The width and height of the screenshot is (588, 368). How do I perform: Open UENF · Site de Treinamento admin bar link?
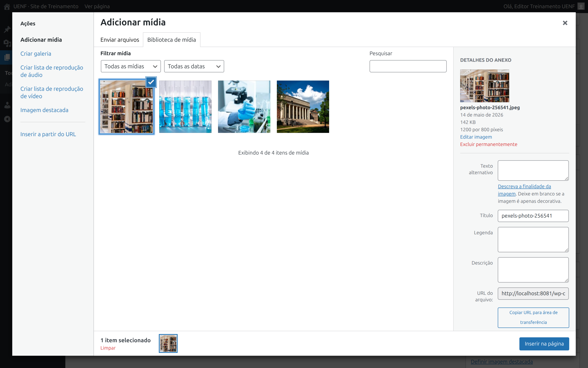point(46,6)
